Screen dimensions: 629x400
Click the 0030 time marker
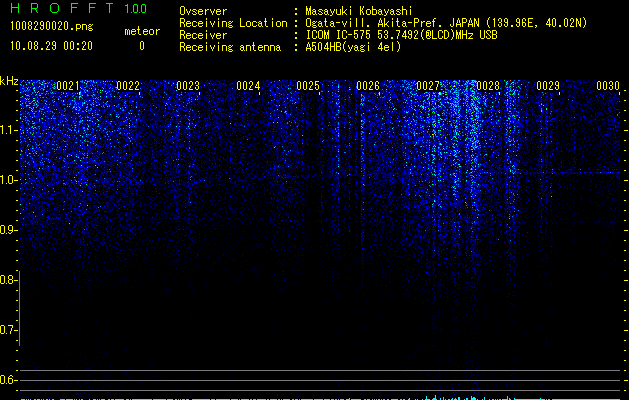click(x=608, y=86)
